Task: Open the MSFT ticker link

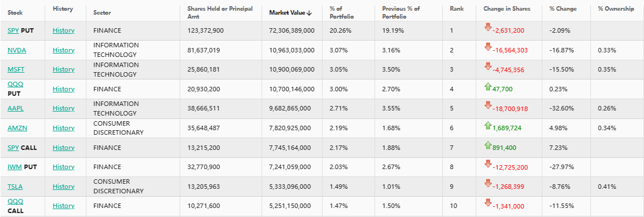Action: (16, 69)
